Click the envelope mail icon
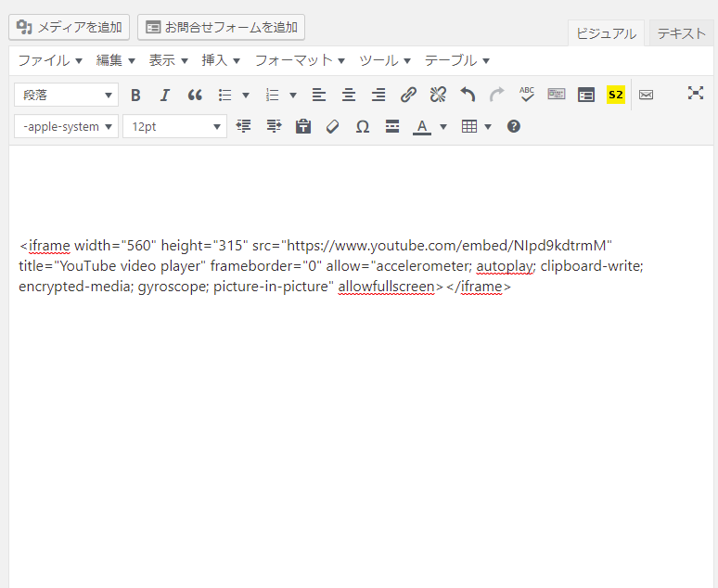Screen dimensions: 718x588 (x=647, y=95)
